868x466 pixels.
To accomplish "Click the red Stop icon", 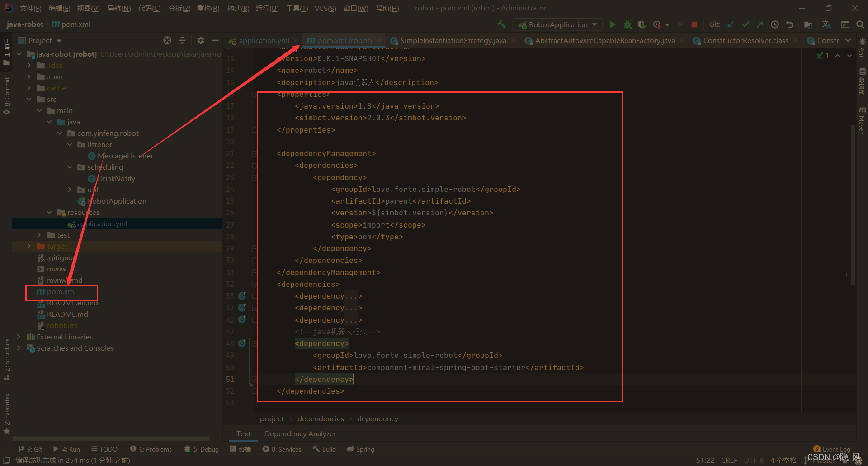I will tap(694, 24).
